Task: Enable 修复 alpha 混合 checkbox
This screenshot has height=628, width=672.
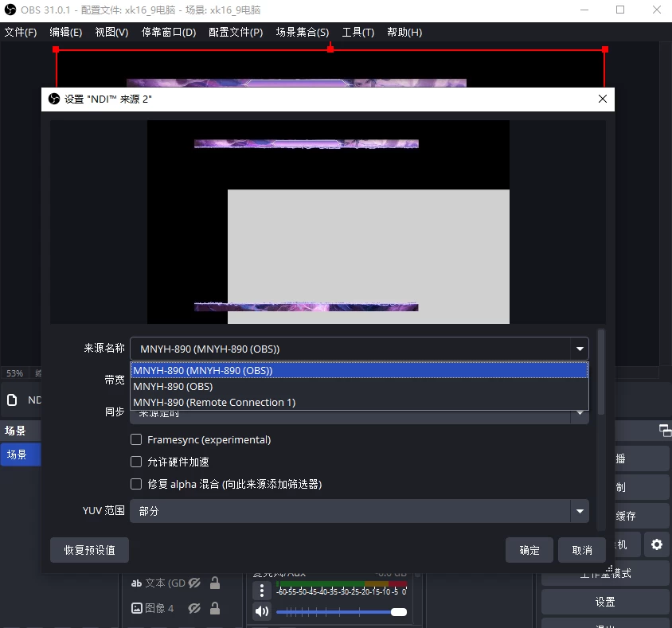Action: [136, 484]
